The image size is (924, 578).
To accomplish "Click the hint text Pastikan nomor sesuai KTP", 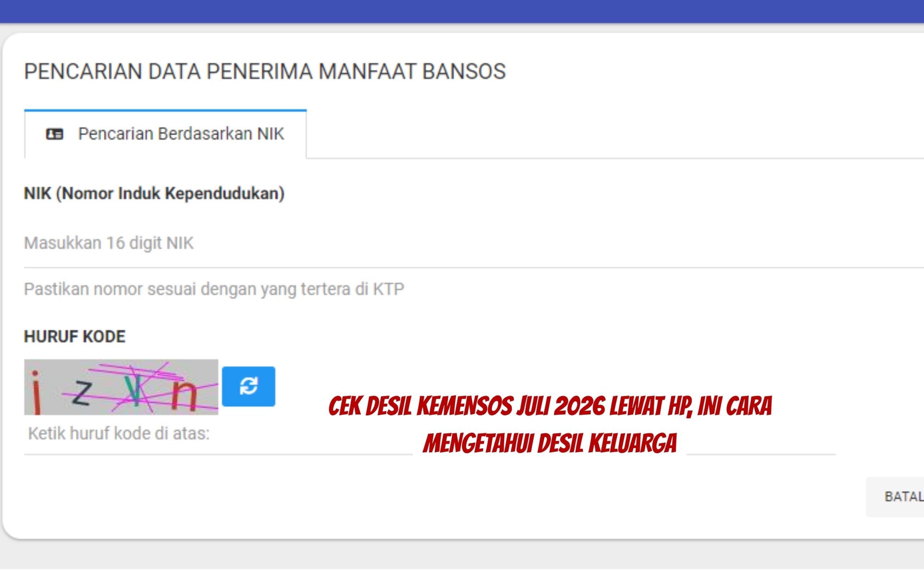I will tap(214, 289).
